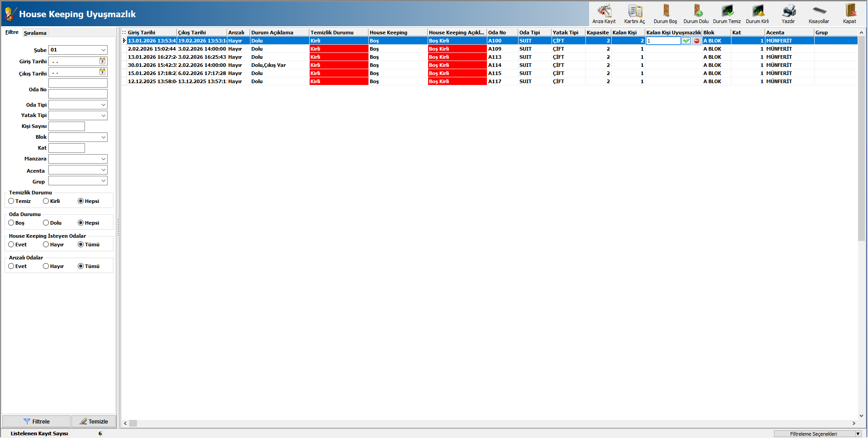Set room status with Durum Boş icon
The height and width of the screenshot is (438, 868).
(x=665, y=13)
